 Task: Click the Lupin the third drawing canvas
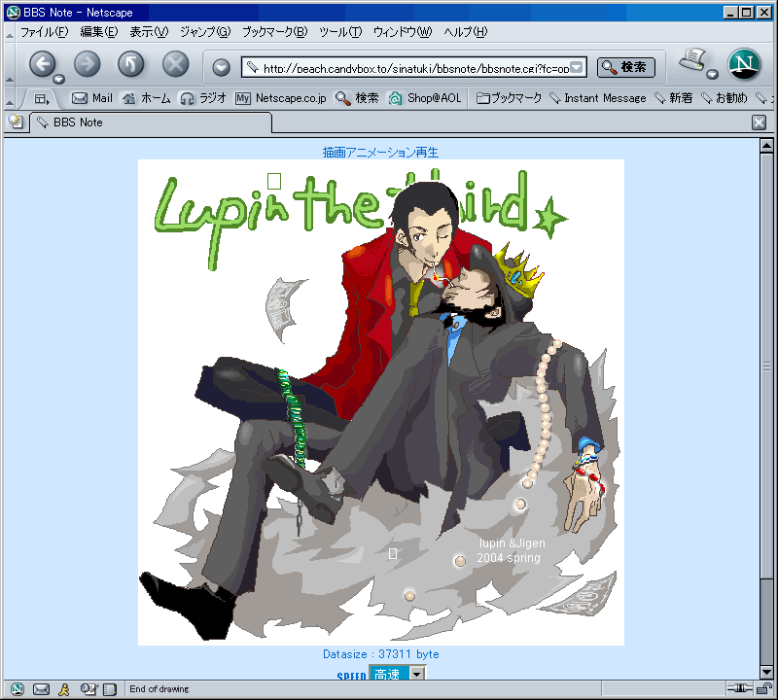[381, 402]
